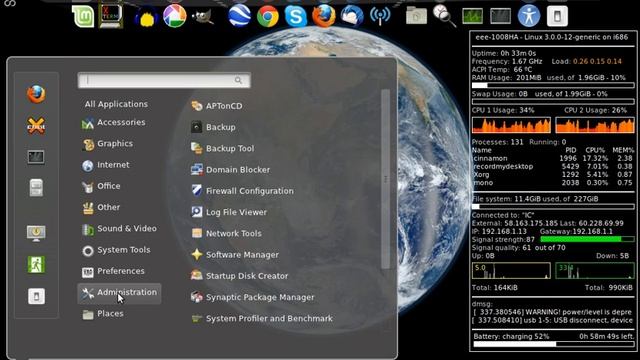Click the CPU 2 usage graph
Screen dimensions: 640x360
(x=595, y=125)
